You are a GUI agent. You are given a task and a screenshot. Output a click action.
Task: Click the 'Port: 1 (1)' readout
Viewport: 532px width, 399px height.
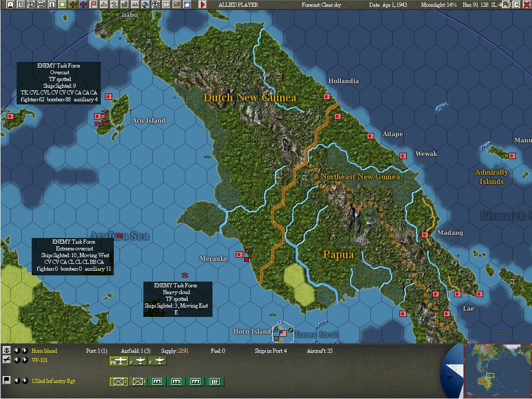97,351
